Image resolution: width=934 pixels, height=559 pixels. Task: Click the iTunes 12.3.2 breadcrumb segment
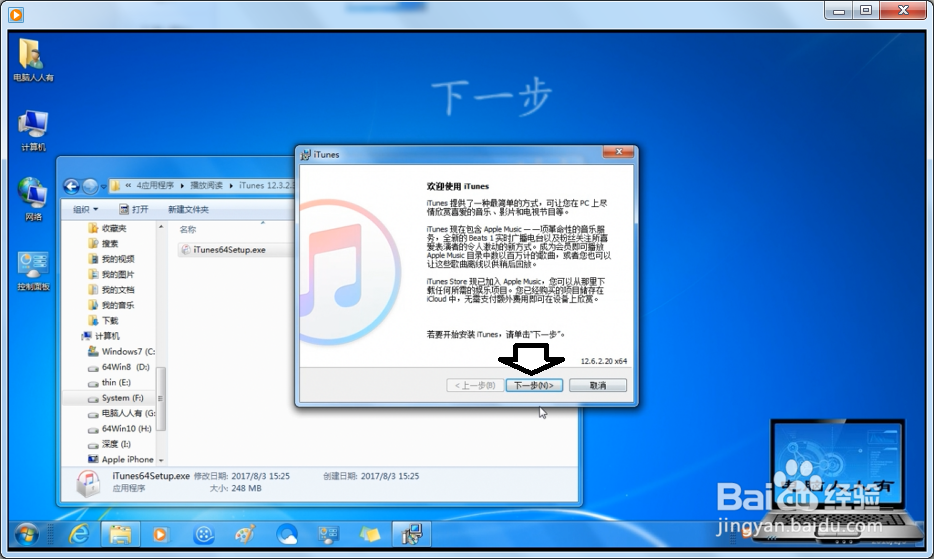pos(266,185)
